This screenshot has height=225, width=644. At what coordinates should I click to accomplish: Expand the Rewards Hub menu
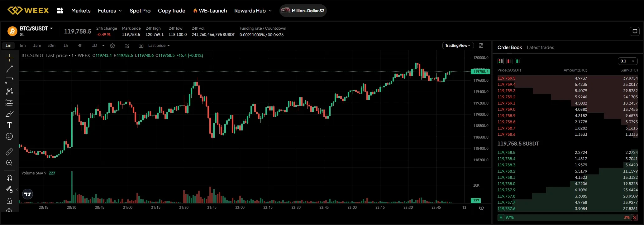(253, 11)
